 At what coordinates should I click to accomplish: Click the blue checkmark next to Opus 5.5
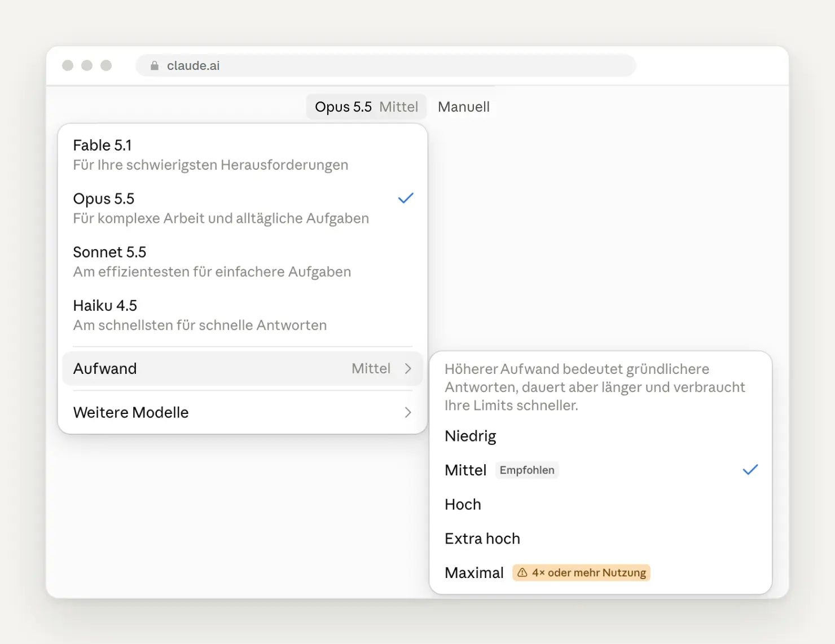point(406,198)
